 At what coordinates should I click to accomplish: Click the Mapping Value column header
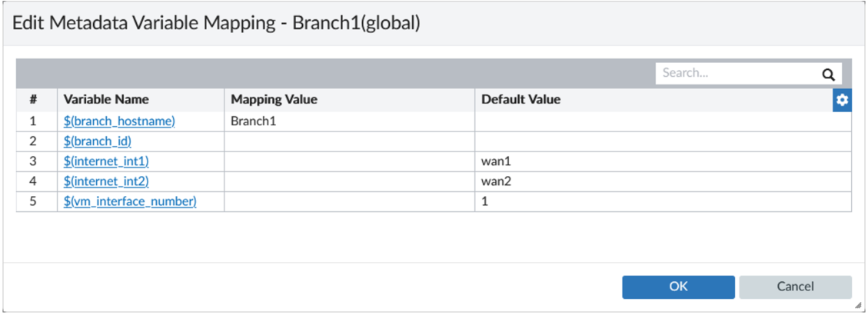point(274,100)
